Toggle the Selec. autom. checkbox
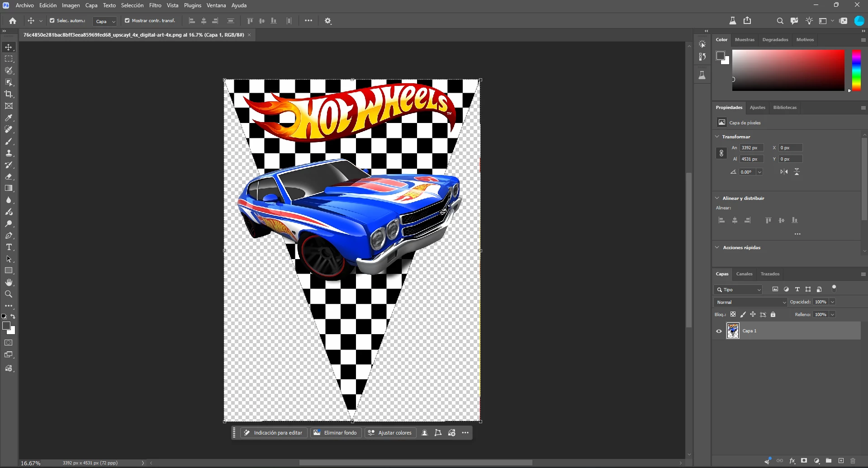868x468 pixels. (x=52, y=21)
